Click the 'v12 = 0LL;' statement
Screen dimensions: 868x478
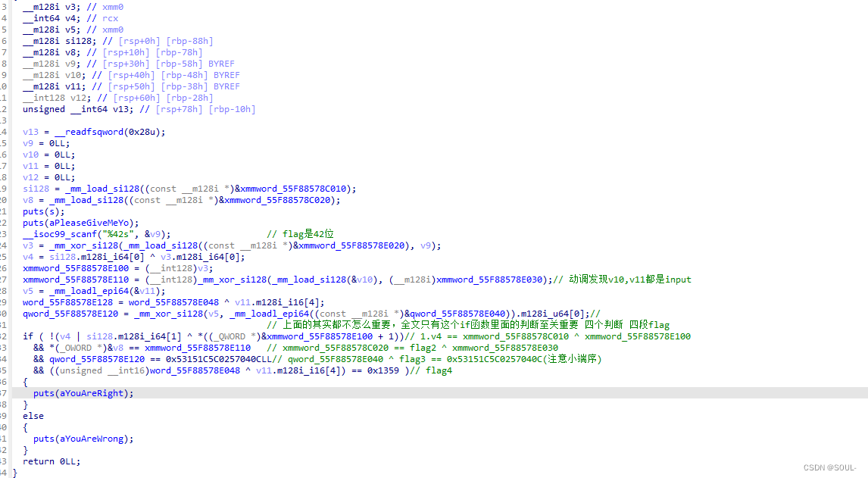pyautogui.click(x=48, y=177)
